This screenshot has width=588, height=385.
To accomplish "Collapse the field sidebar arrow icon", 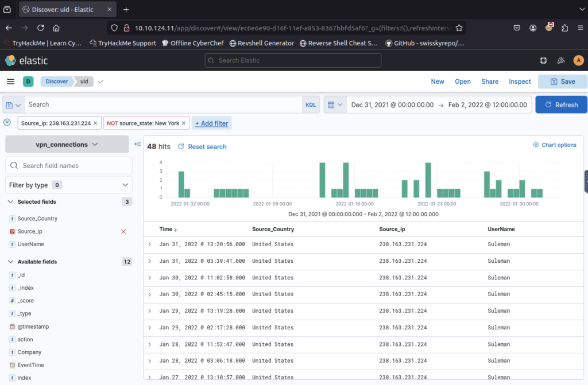I will 138,145.
